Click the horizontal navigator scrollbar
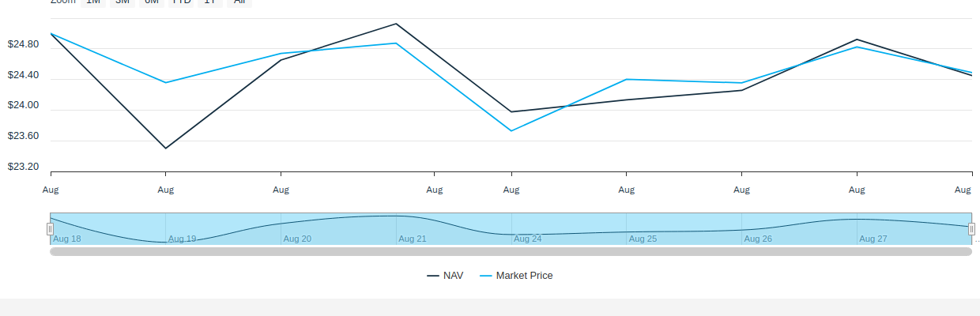Image resolution: width=980 pixels, height=316 pixels. tap(511, 251)
